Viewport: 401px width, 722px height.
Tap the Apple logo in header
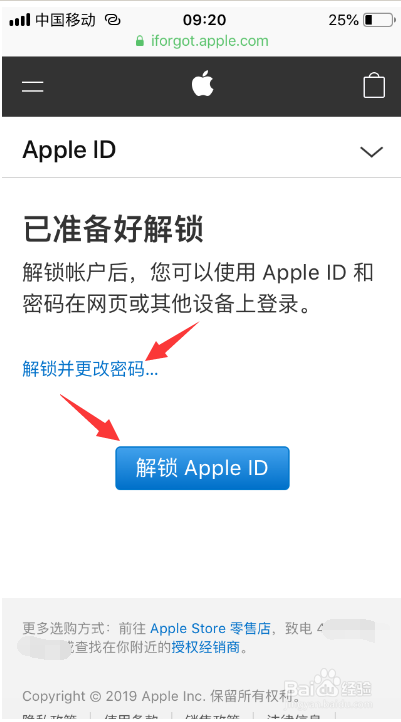203,83
